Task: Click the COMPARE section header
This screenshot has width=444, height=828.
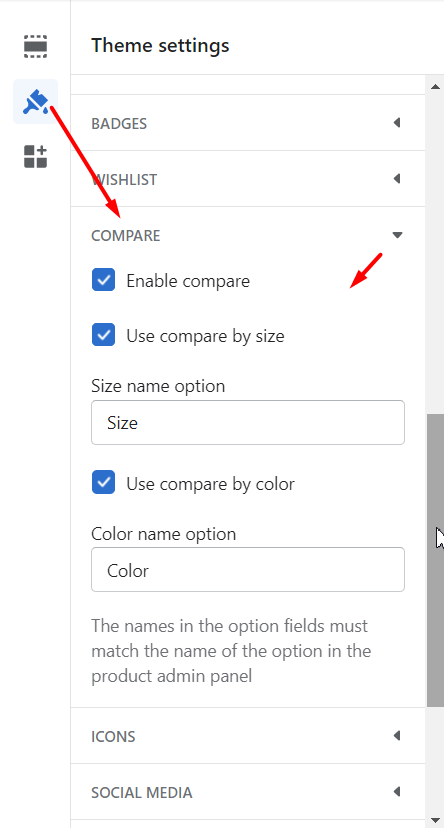Action: (248, 235)
